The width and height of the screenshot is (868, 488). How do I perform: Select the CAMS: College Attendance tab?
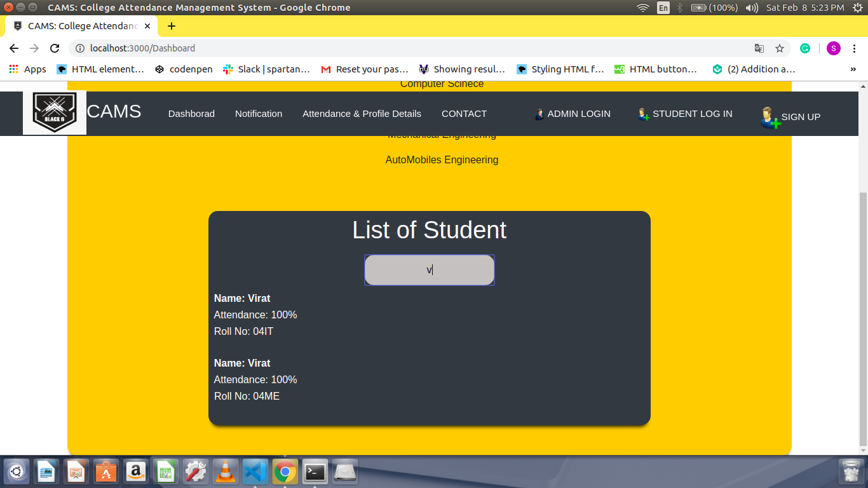point(82,26)
